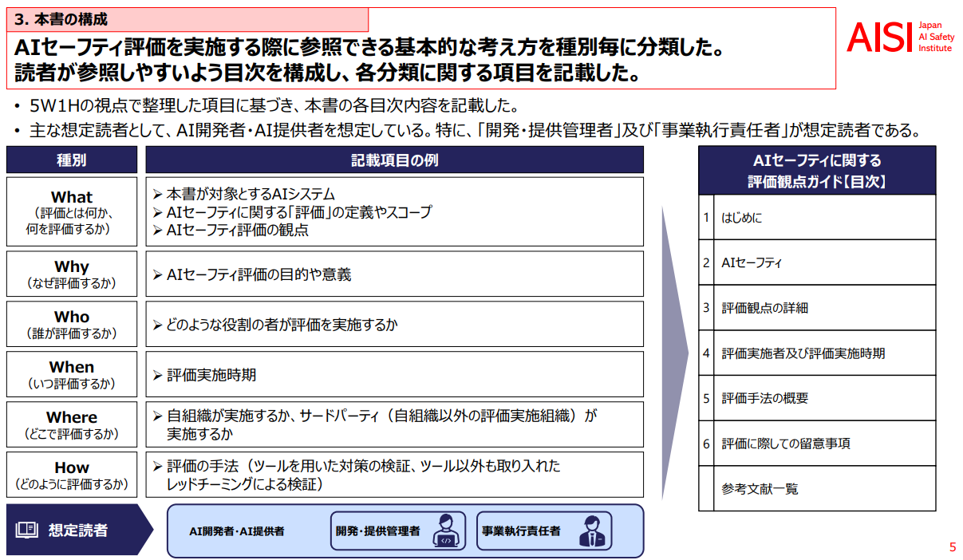
Task: Click the 記載項目の例 column header
Action: 394,160
